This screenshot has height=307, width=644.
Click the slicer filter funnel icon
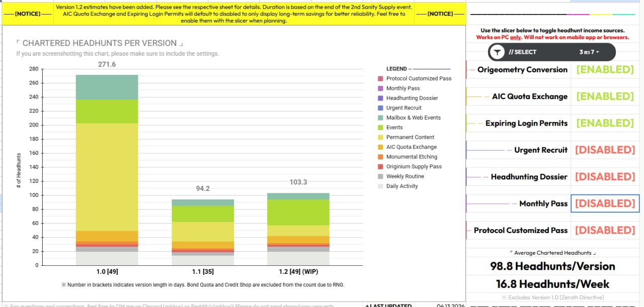coord(497,52)
